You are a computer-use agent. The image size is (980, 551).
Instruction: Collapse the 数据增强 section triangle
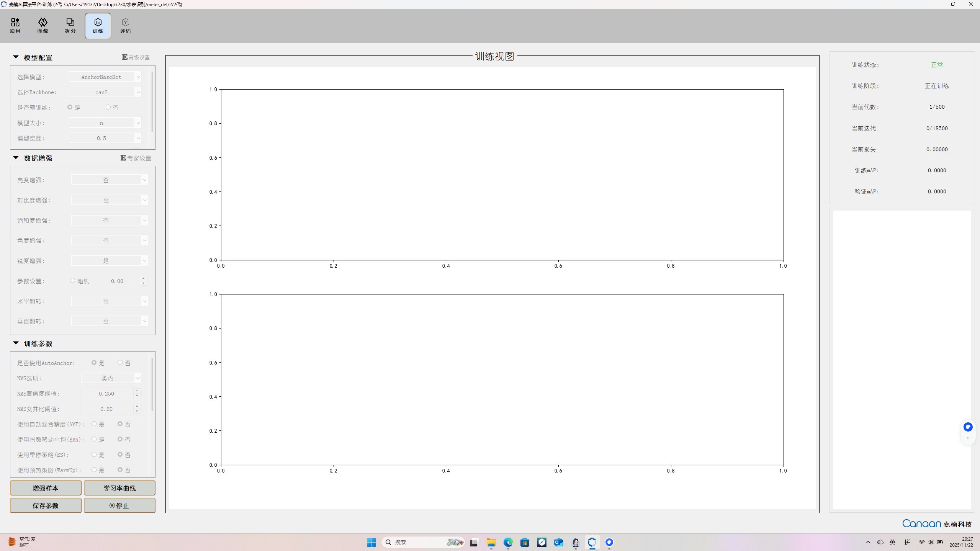[16, 158]
